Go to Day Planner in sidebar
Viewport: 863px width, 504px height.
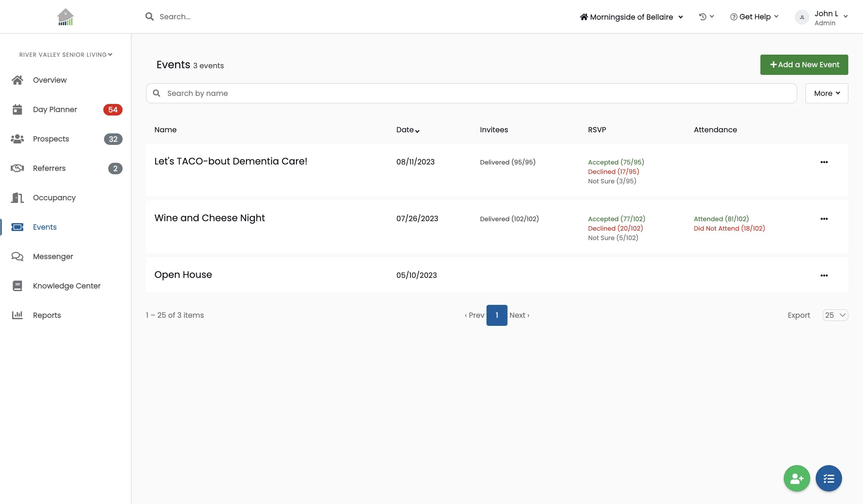[x=55, y=110]
